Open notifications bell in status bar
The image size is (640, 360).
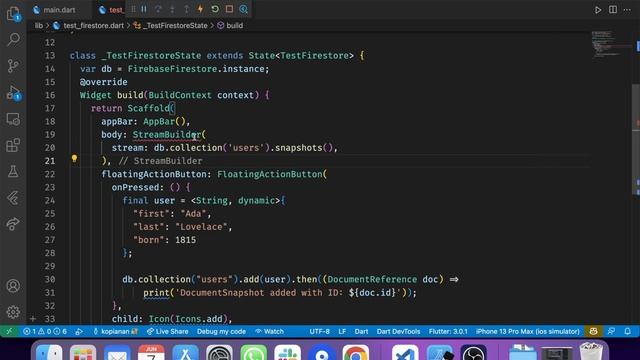[x=628, y=331]
